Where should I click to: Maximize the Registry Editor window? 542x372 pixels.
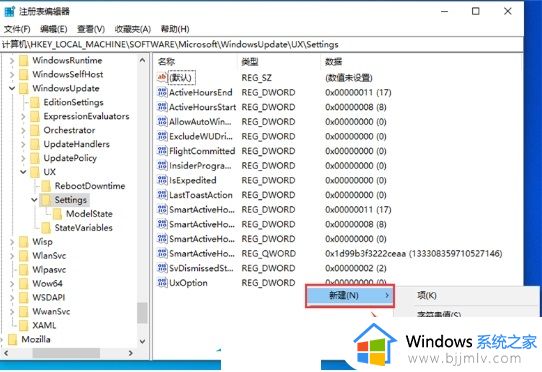click(476, 11)
